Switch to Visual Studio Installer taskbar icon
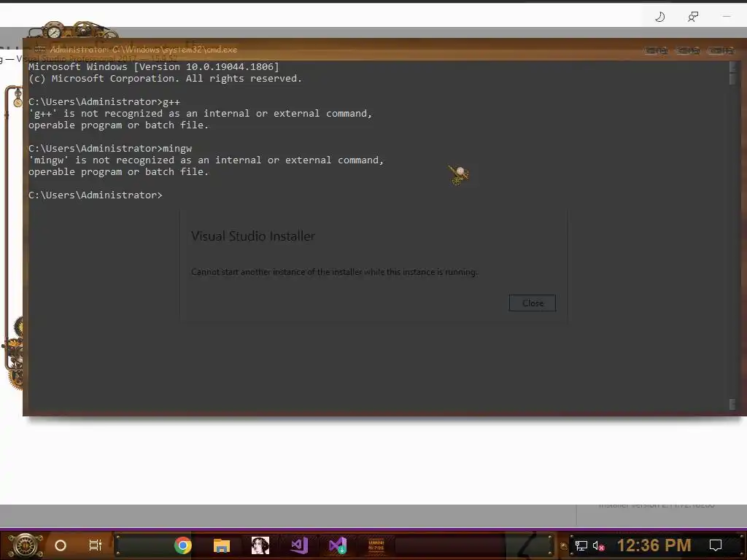 338,545
